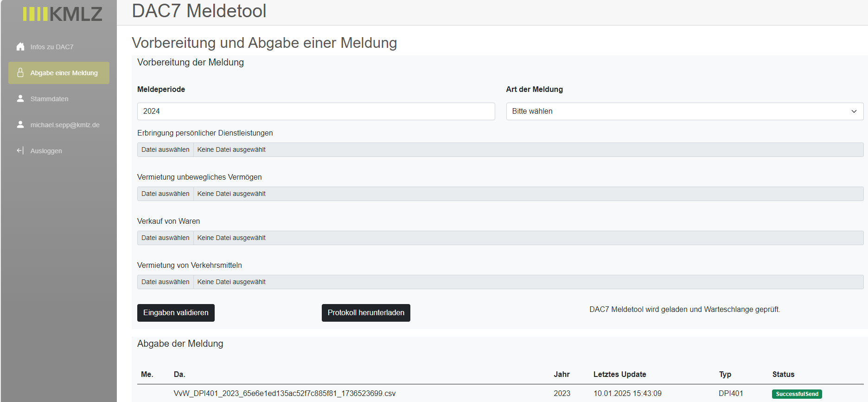This screenshot has width=868, height=402.
Task: Click the Jahr column header
Action: click(562, 374)
